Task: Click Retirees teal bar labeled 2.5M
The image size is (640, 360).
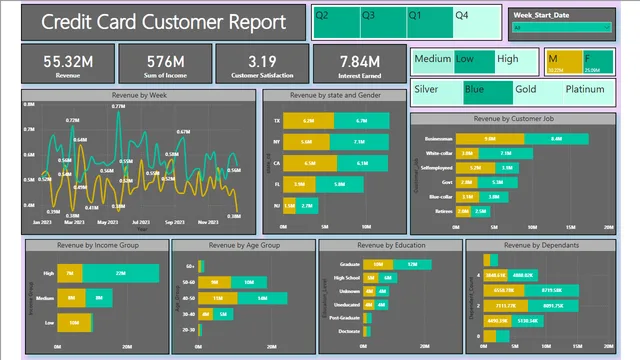Action: 480,211
